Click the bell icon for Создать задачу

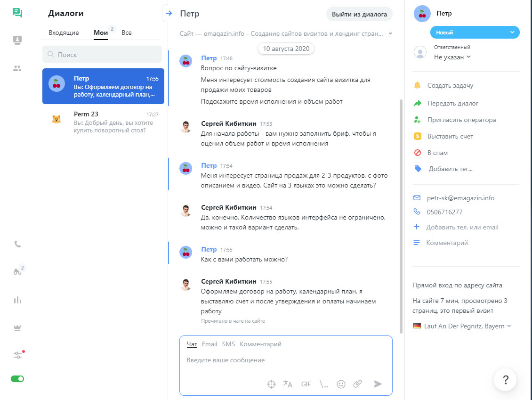tap(417, 85)
